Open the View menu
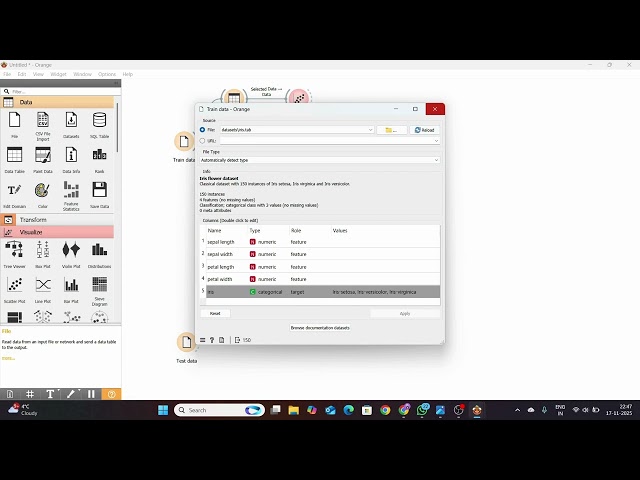Image resolution: width=640 pixels, height=480 pixels. (38, 74)
